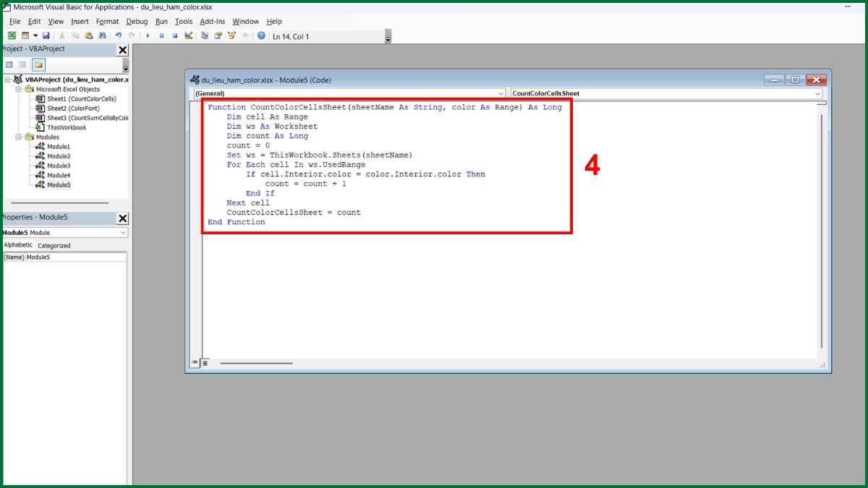Image resolution: width=868 pixels, height=488 pixels.
Task: Switch to the Alphabetic properties tab
Action: (x=18, y=245)
